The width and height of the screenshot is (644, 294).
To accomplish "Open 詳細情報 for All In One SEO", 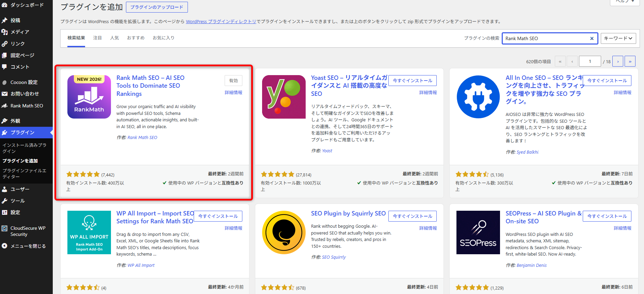I will (x=623, y=92).
